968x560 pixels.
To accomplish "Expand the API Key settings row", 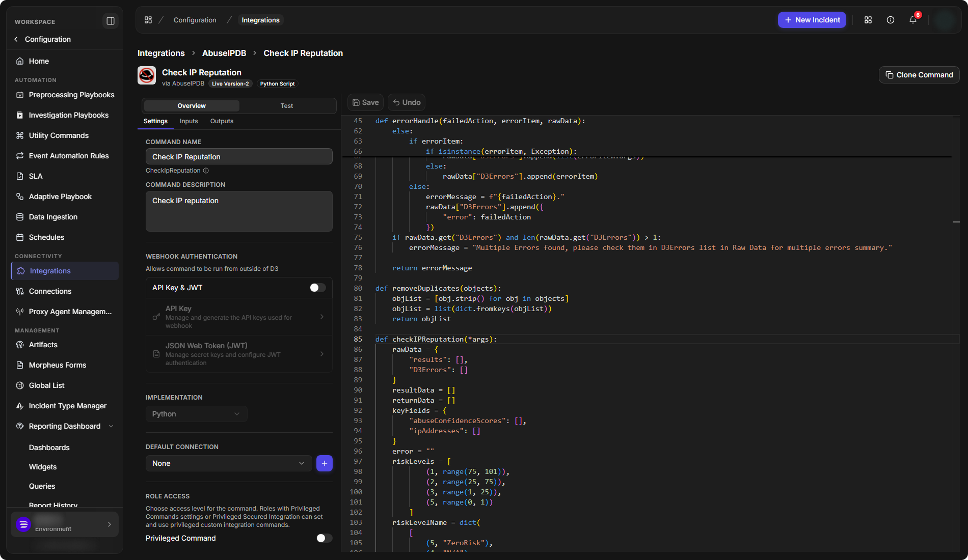I will 239,317.
